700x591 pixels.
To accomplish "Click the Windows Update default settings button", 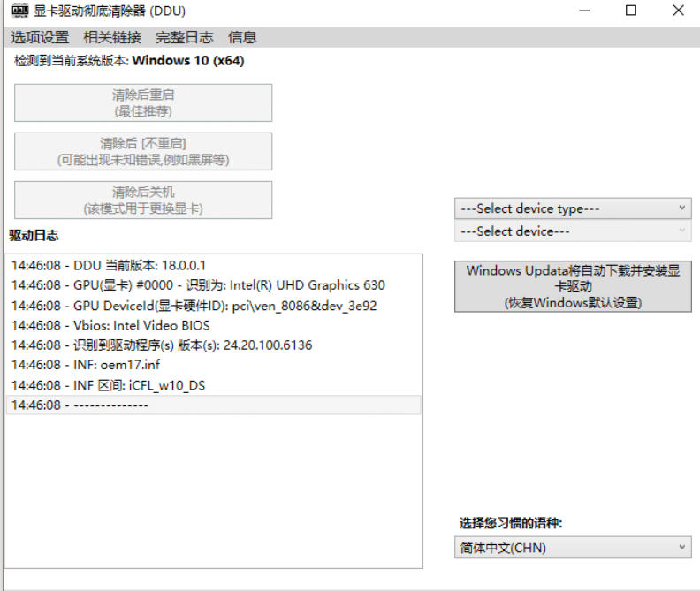I will [574, 286].
